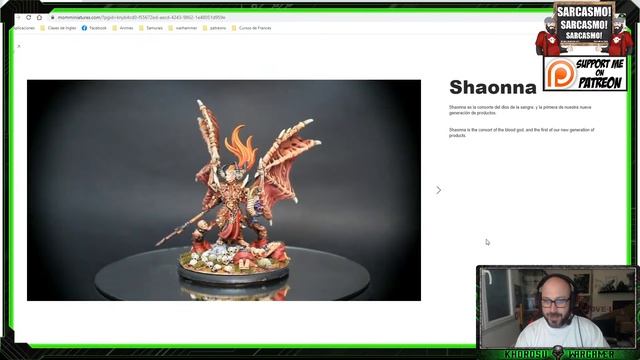Screen dimensions: 640x360
Task: Go to the next image with the right chevron
Action: (438, 190)
